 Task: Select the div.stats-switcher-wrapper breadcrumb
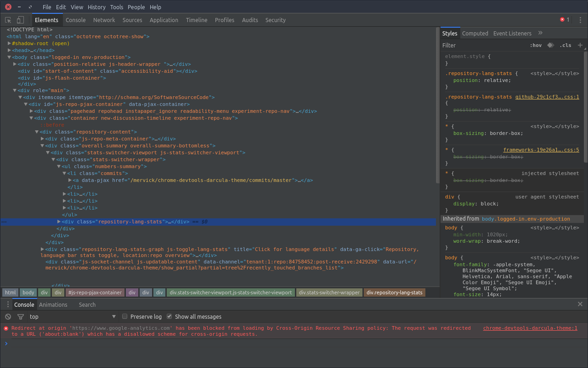point(329,293)
